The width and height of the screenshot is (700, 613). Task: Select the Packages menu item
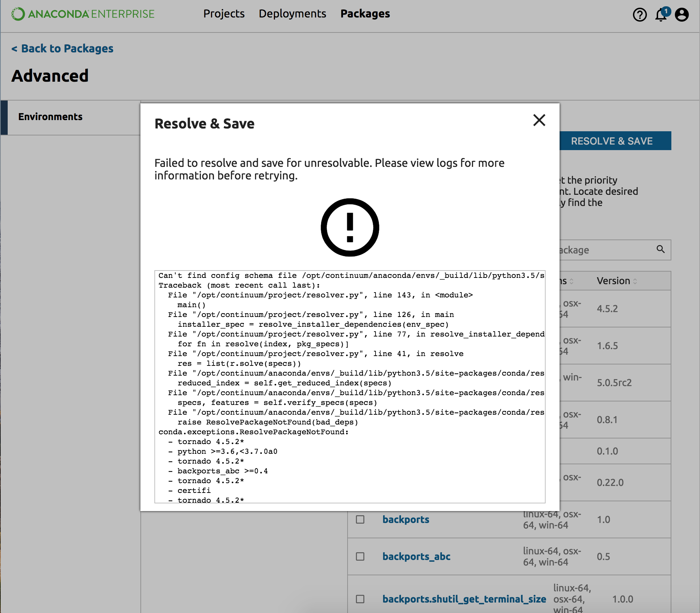[x=365, y=14]
